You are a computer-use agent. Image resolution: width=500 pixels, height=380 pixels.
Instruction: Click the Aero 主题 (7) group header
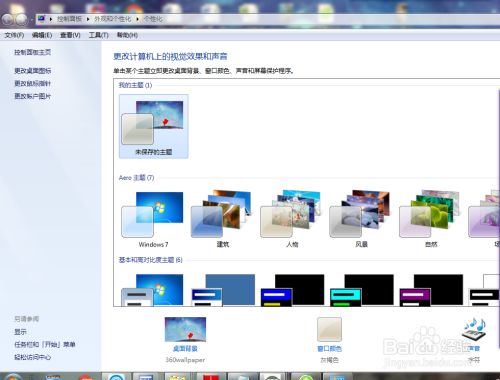point(136,178)
